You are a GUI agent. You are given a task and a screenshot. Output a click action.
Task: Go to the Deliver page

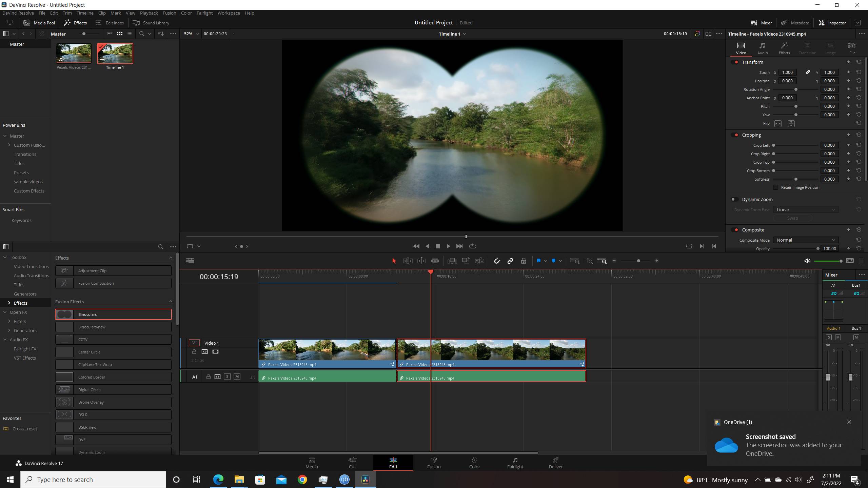555,463
